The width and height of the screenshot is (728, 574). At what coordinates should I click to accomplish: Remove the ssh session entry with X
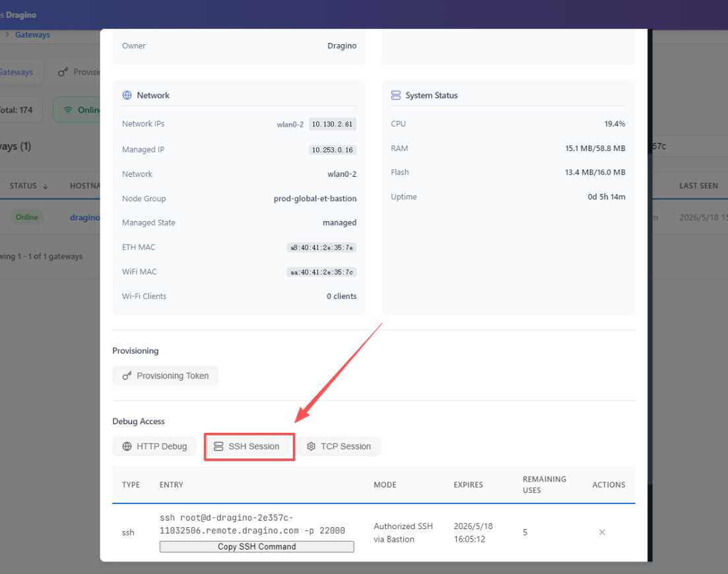[x=602, y=532]
